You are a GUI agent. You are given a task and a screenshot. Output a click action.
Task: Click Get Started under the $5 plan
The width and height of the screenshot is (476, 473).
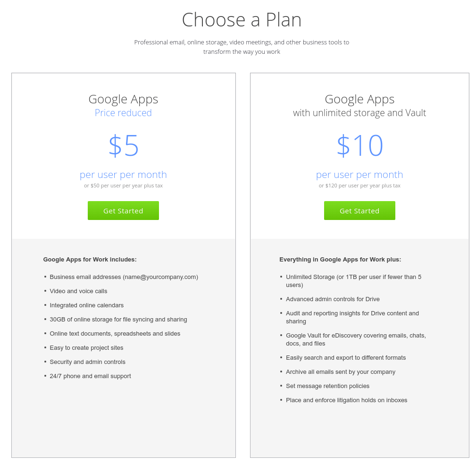[123, 211]
